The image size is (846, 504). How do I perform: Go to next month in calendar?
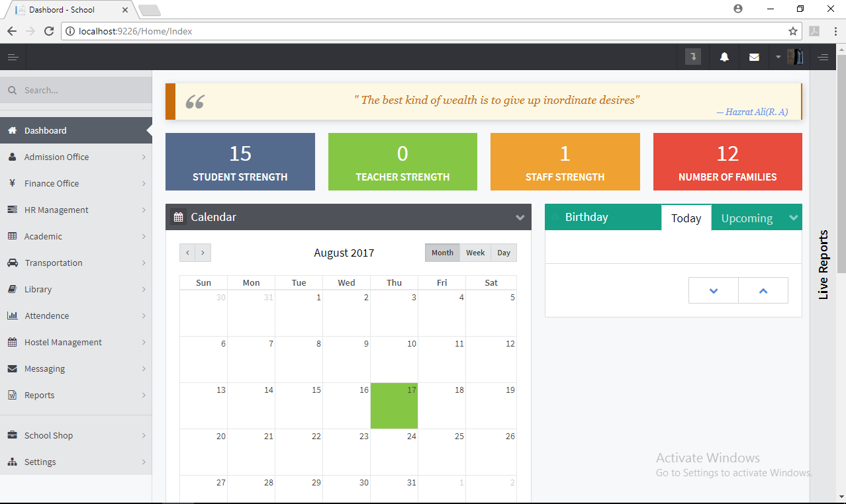[203, 253]
